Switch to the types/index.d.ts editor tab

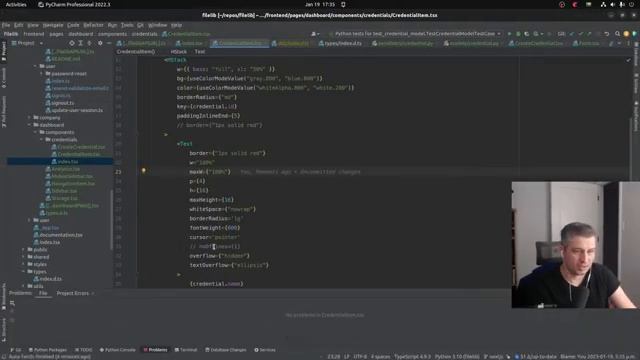click(x=341, y=43)
